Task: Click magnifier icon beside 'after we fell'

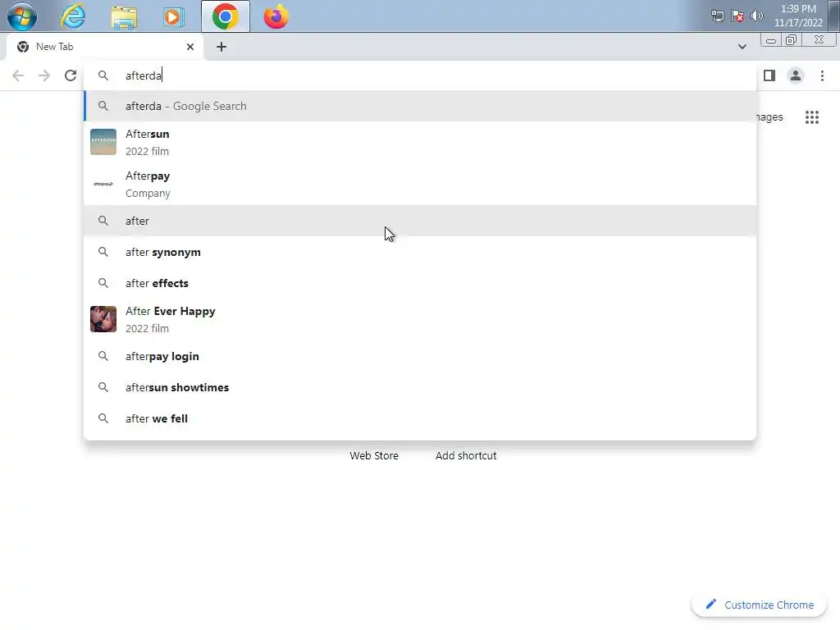Action: click(x=103, y=418)
